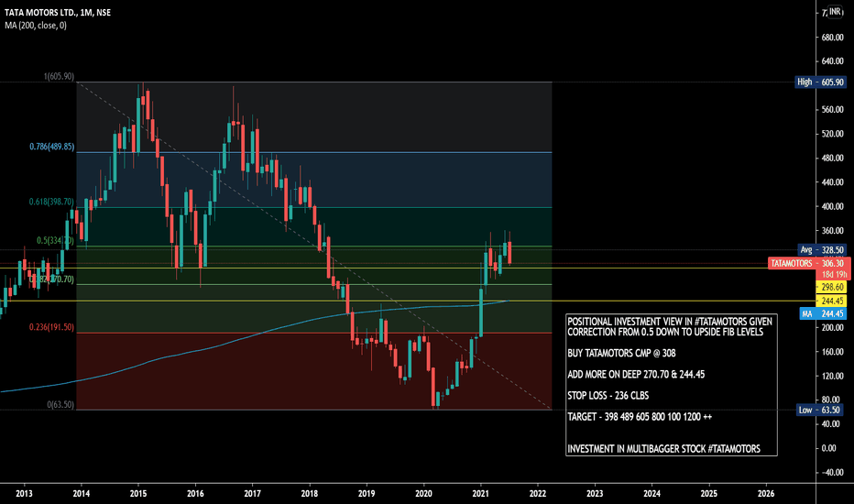Viewport: 854px width, 504px height.
Task: Click the 0.00 price axis value
Action: tap(828, 448)
